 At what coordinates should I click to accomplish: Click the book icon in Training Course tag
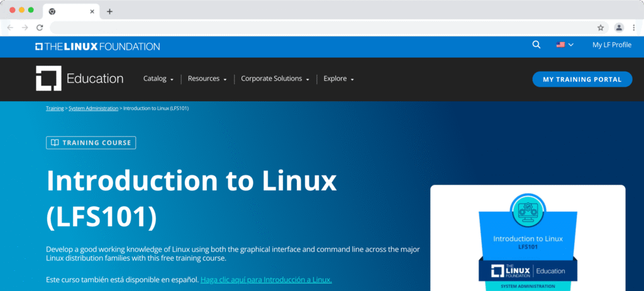55,143
